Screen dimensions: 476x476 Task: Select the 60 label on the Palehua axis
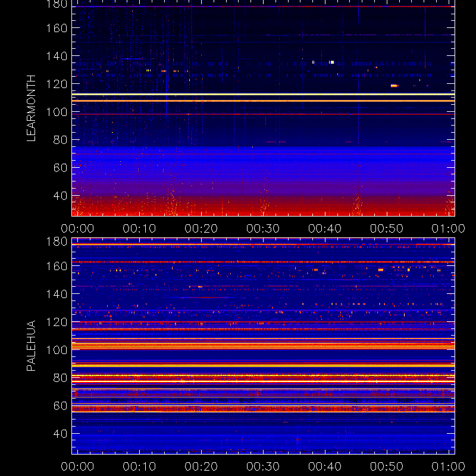point(60,406)
